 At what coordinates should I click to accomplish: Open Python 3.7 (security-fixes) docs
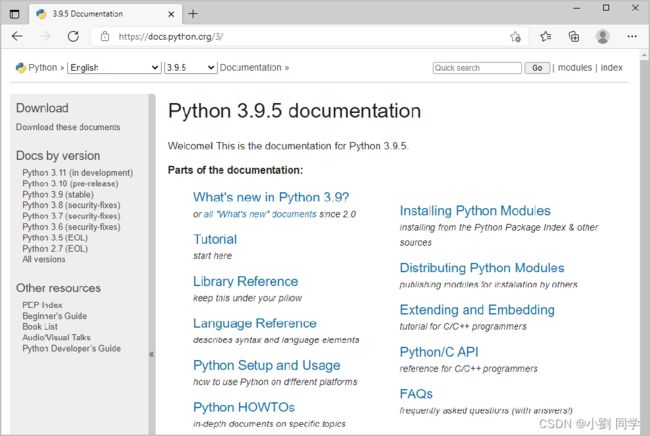pos(71,216)
